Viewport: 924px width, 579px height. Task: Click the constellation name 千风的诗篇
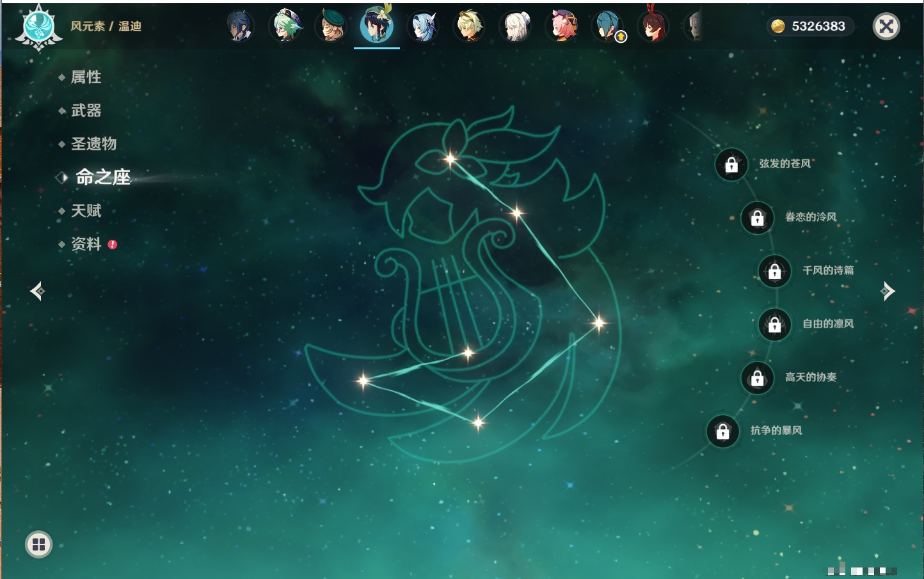click(828, 270)
